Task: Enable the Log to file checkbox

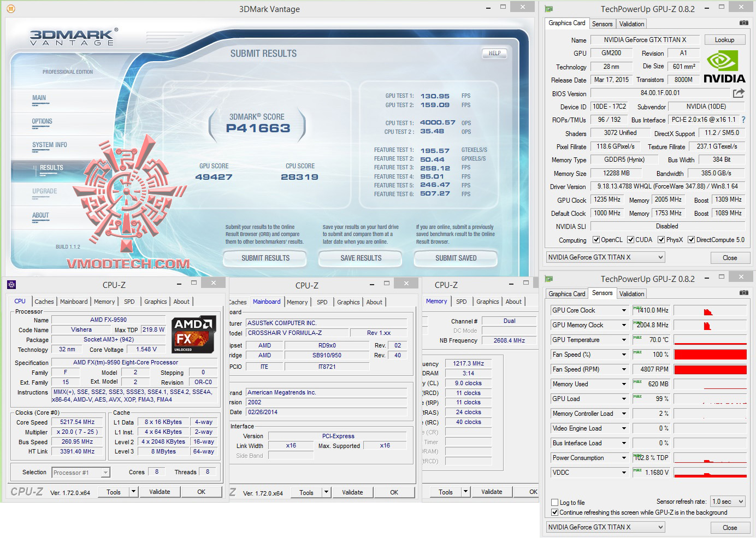Action: (555, 503)
